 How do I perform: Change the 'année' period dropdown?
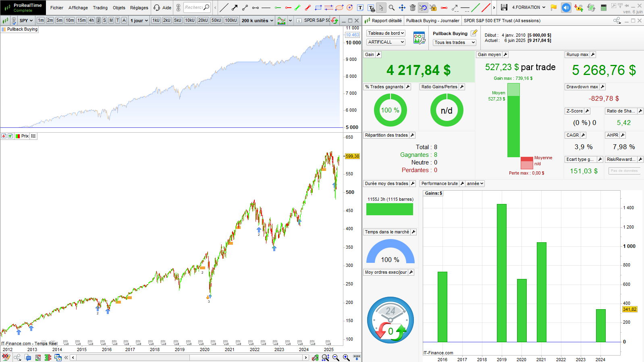click(x=475, y=183)
